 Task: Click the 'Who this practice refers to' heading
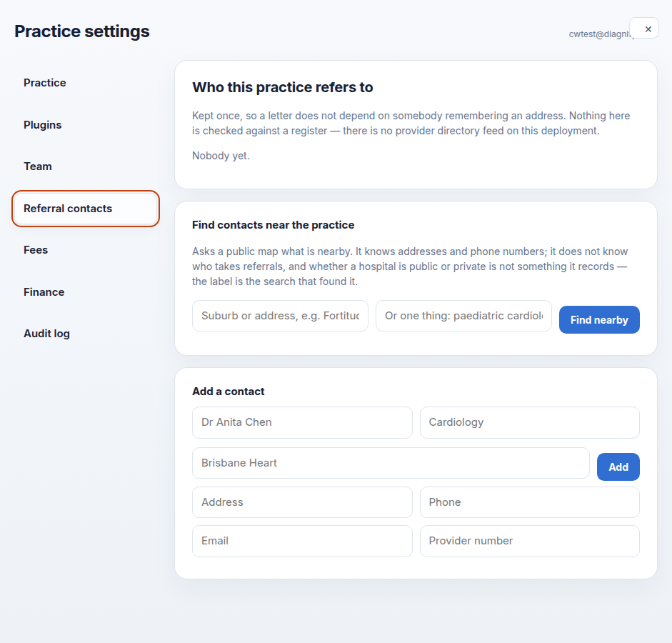click(x=282, y=87)
